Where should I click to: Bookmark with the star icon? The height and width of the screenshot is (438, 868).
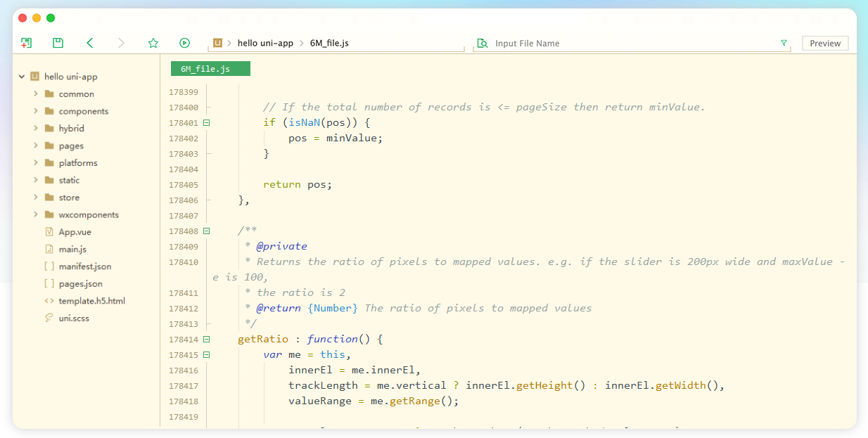click(153, 43)
